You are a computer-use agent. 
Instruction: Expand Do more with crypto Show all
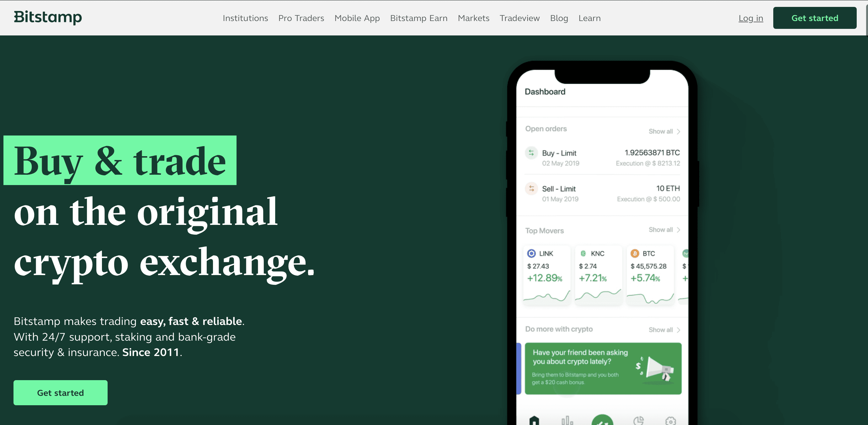(x=664, y=330)
